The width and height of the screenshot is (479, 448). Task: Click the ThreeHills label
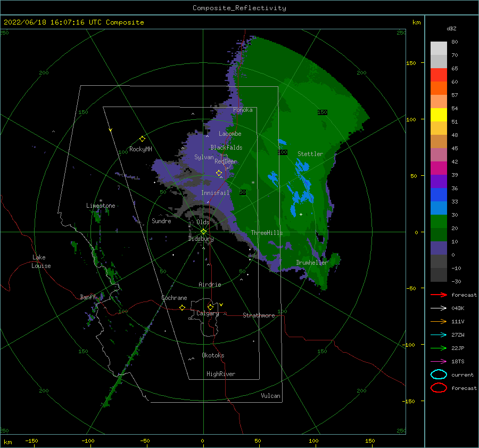267,233
